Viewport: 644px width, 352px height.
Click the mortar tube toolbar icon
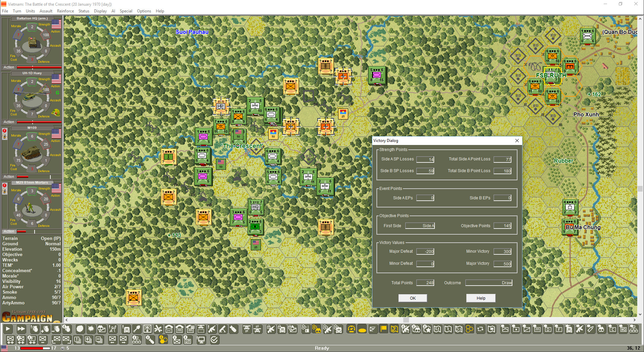[222, 329]
